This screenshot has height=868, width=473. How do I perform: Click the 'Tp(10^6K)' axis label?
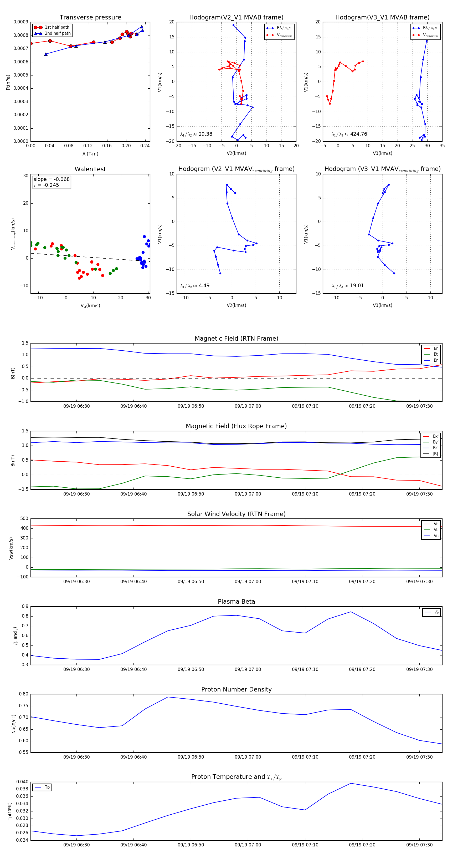click(x=10, y=811)
